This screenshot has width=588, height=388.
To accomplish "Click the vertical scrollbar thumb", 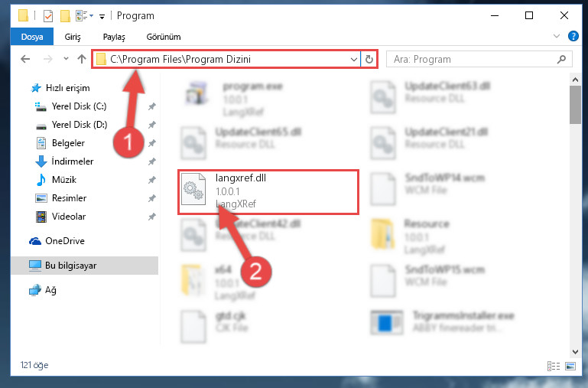I will (575, 105).
